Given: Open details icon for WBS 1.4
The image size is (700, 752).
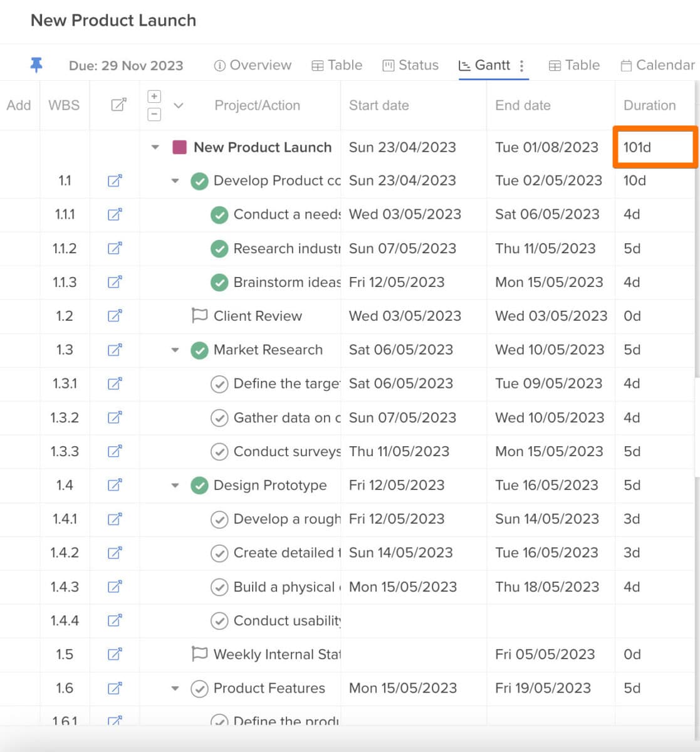Looking at the screenshot, I should 115,485.
